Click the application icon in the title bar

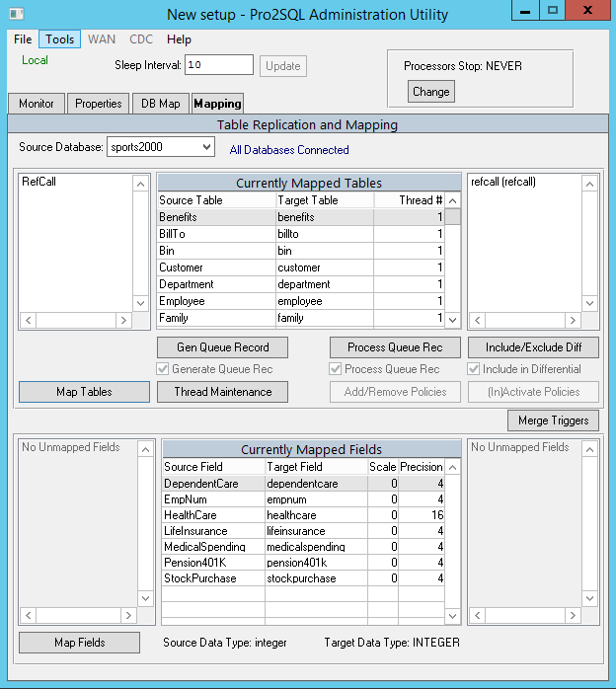(x=16, y=14)
